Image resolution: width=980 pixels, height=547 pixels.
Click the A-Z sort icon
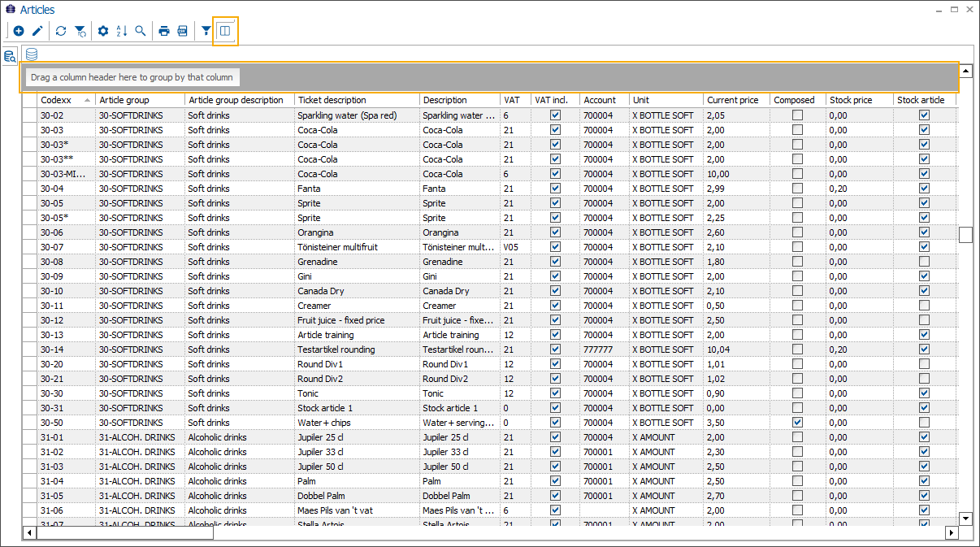point(122,32)
